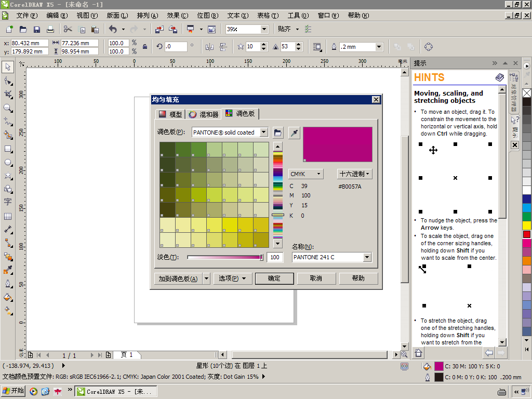532x399 pixels.
Task: Select the Outline Pen tool
Action: pos(8,284)
